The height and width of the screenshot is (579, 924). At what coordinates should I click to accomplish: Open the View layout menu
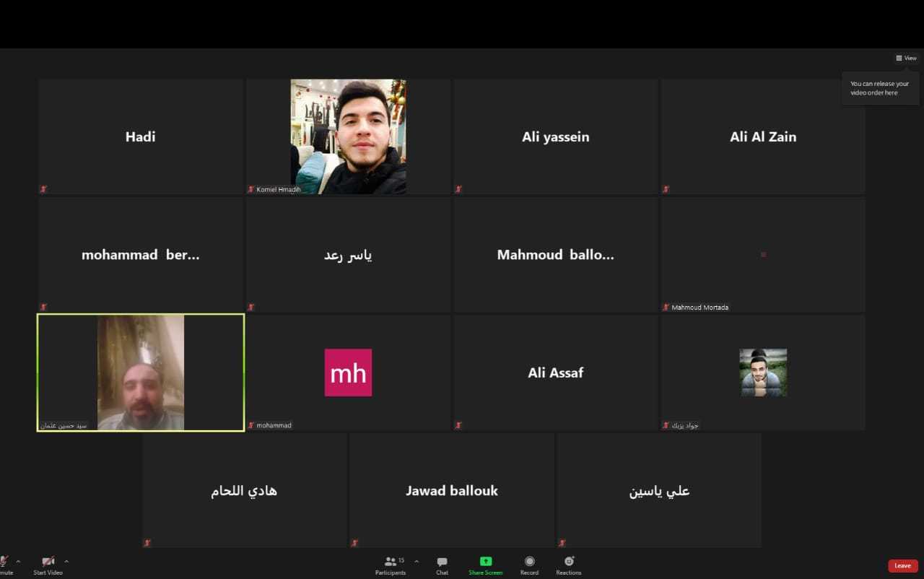pyautogui.click(x=906, y=58)
